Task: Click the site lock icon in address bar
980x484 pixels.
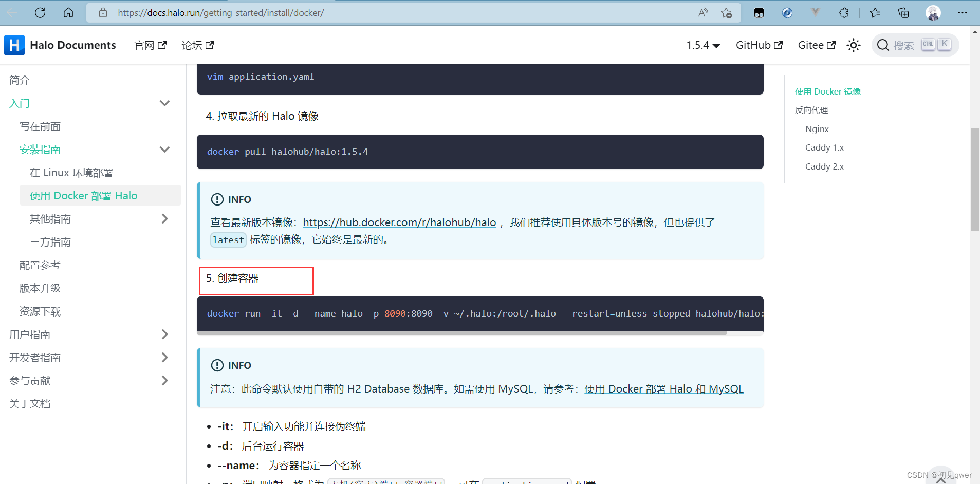Action: (103, 13)
